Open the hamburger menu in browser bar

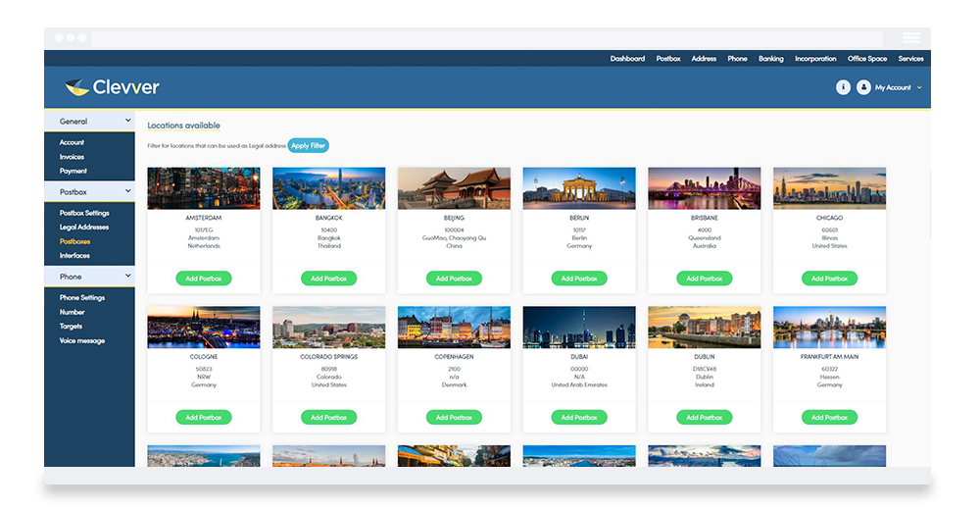pos(911,38)
